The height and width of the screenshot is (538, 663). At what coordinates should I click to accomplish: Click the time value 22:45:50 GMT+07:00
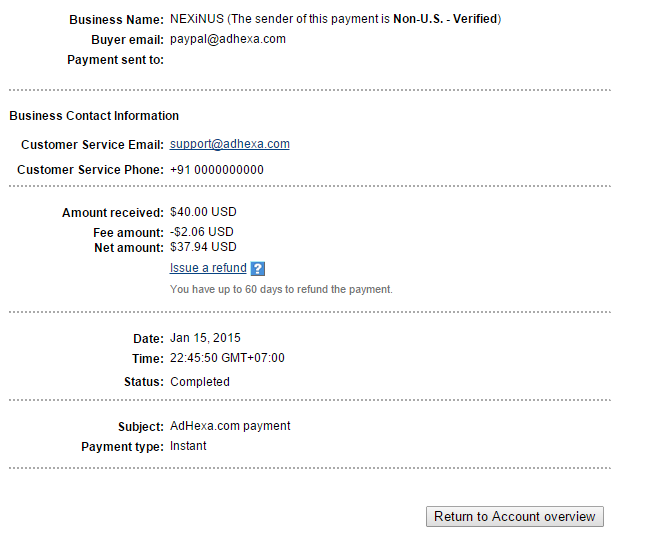point(227,358)
